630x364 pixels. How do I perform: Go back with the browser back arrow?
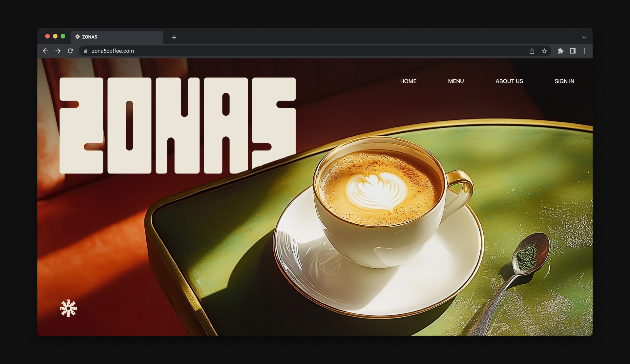click(x=46, y=51)
